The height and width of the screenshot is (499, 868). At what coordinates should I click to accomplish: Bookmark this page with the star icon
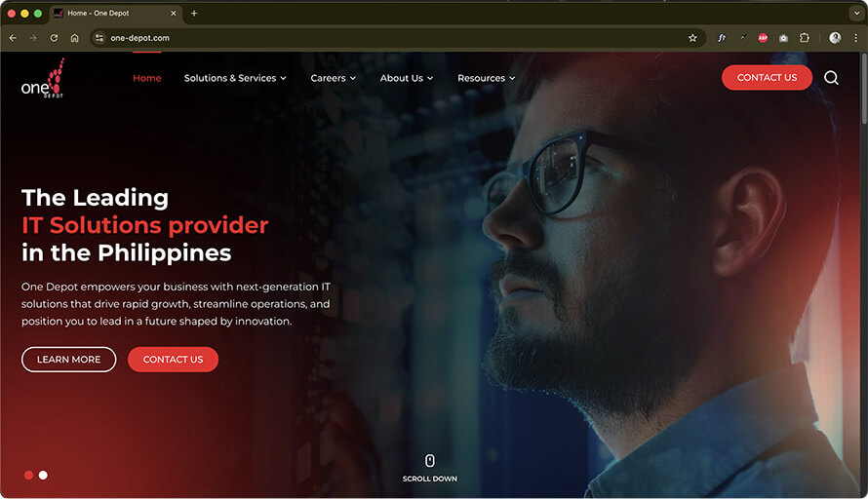point(692,38)
